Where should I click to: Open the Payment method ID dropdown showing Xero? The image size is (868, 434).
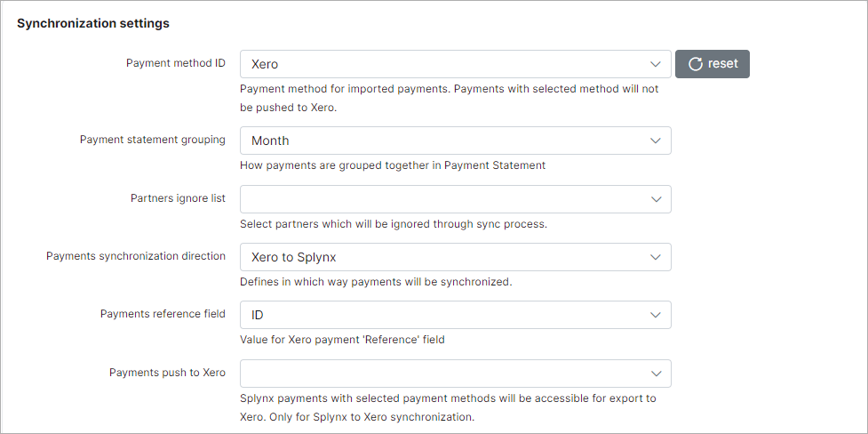pos(456,64)
